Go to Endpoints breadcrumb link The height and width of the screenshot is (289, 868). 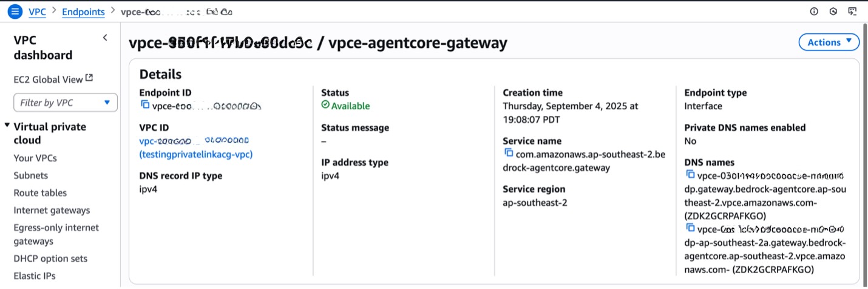point(83,12)
